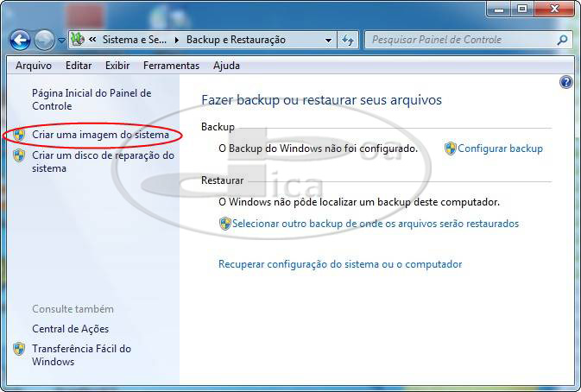Open the Ferramentas menu
This screenshot has height=392, width=581.
tap(171, 66)
